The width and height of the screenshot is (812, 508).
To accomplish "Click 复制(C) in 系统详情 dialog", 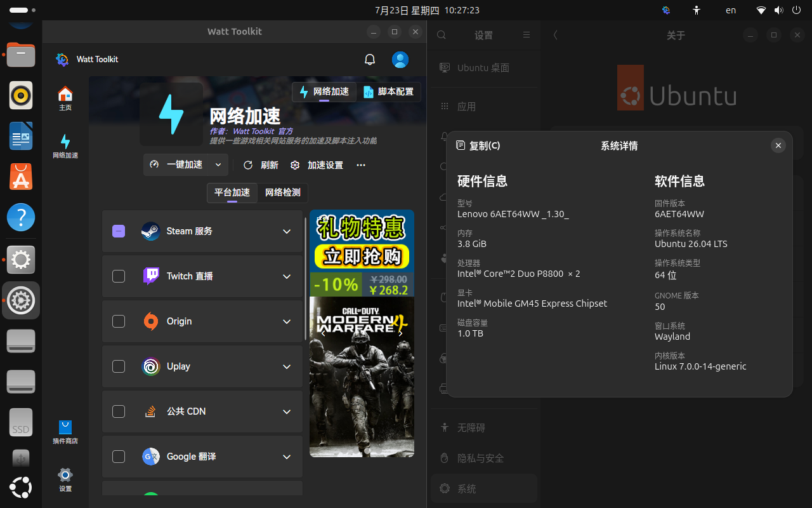I will pyautogui.click(x=478, y=145).
